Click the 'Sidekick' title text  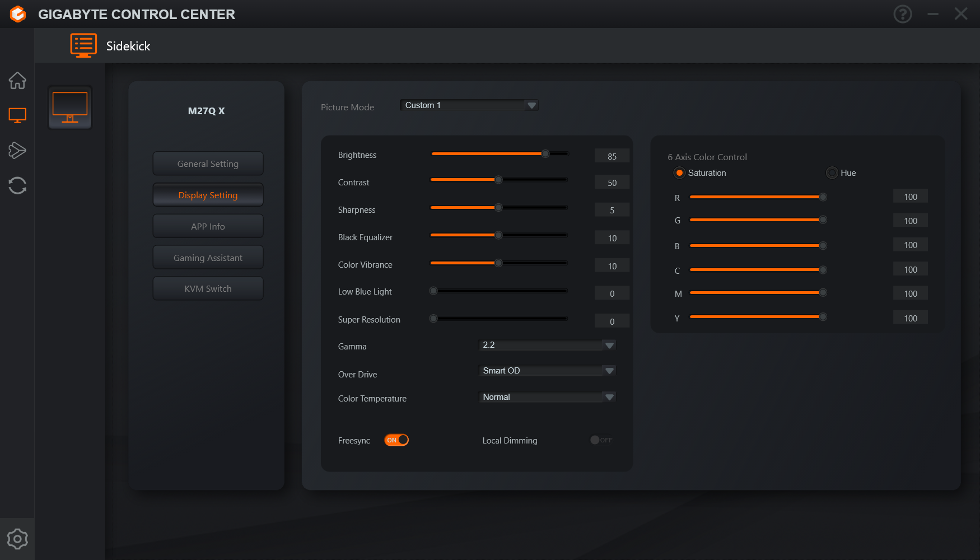pos(128,46)
